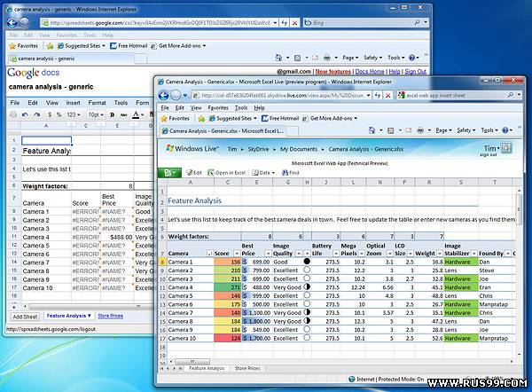Click strikethrough icon in Google Docs toolbar
Screen dimensions: 532x392
point(124,114)
